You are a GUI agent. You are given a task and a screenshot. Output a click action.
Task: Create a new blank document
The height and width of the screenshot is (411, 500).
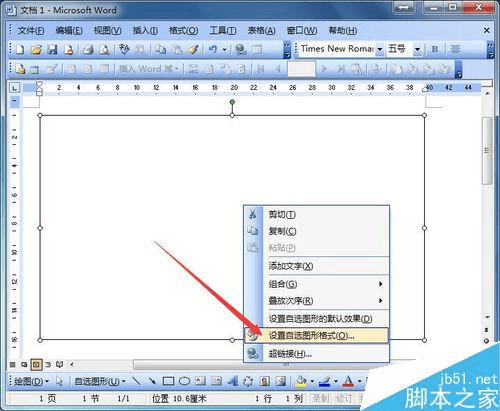20,50
